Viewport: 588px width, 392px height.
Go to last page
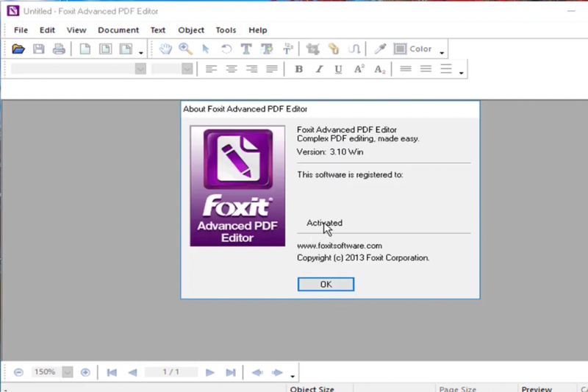click(x=231, y=372)
